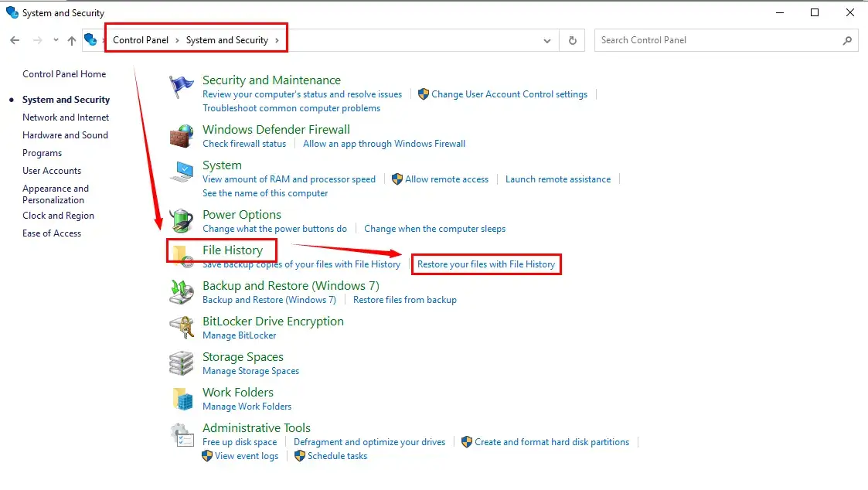Click View event logs
This screenshot has height=490, width=868.
click(x=247, y=456)
